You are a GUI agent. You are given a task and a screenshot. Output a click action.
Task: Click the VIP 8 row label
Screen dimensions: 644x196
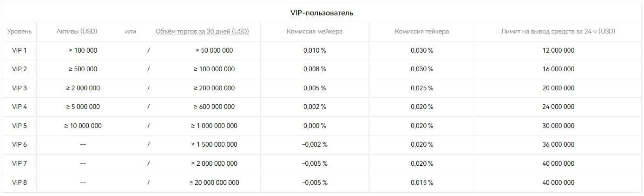tap(20, 182)
